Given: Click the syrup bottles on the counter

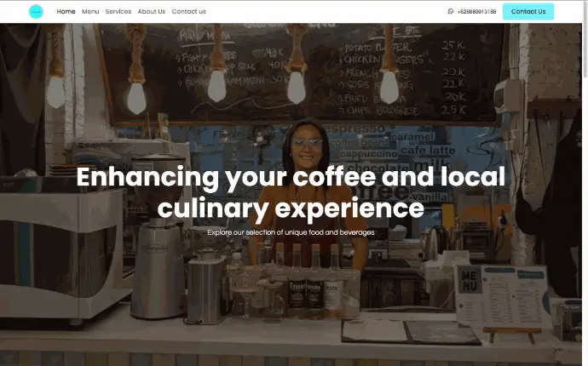Looking at the screenshot, I should [308, 277].
